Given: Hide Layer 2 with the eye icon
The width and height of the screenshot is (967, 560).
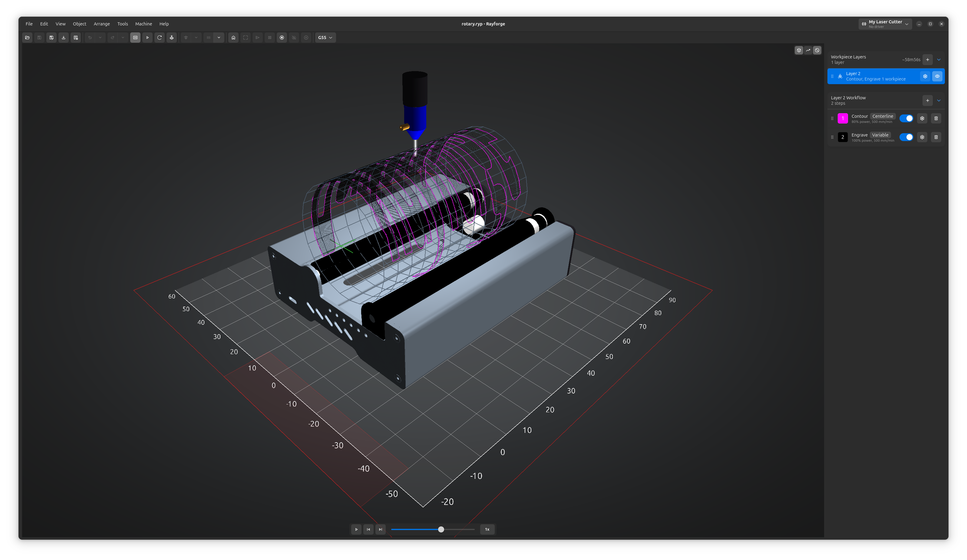Looking at the screenshot, I should click(x=937, y=76).
